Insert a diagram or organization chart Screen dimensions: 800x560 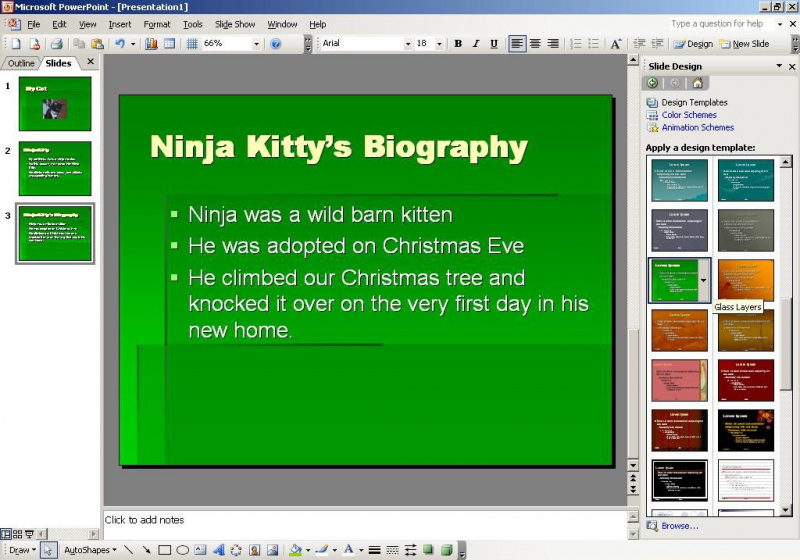236,550
